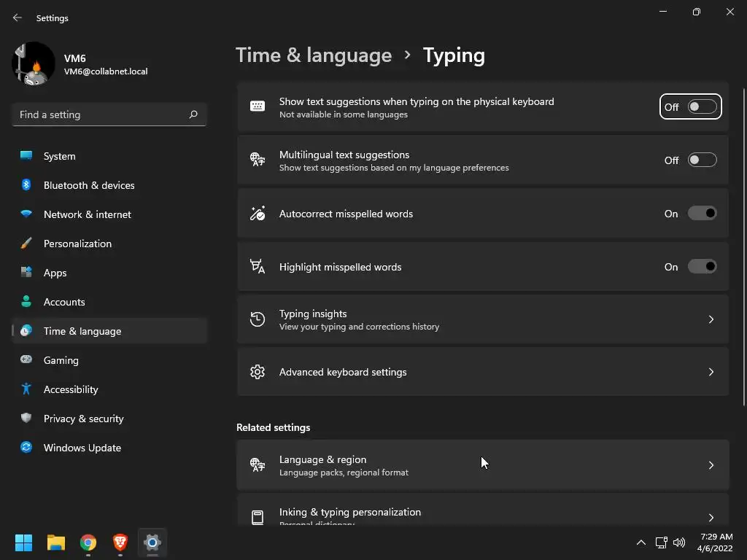The image size is (747, 560).
Task: Click the Personalization paintbrush icon
Action: tap(26, 244)
